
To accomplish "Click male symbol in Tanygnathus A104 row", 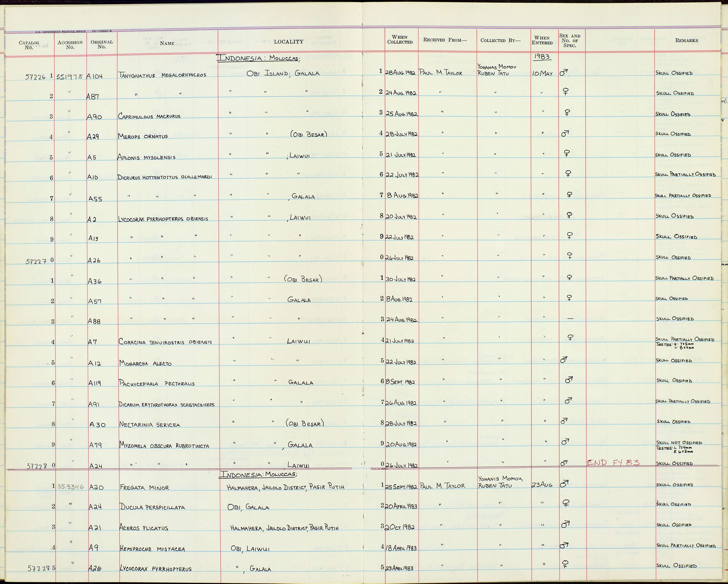I will coord(564,72).
